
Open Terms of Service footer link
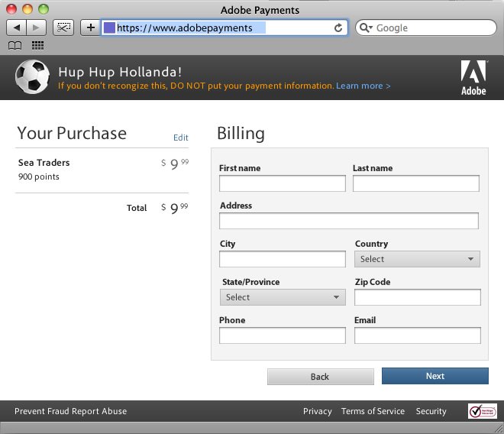pos(373,411)
